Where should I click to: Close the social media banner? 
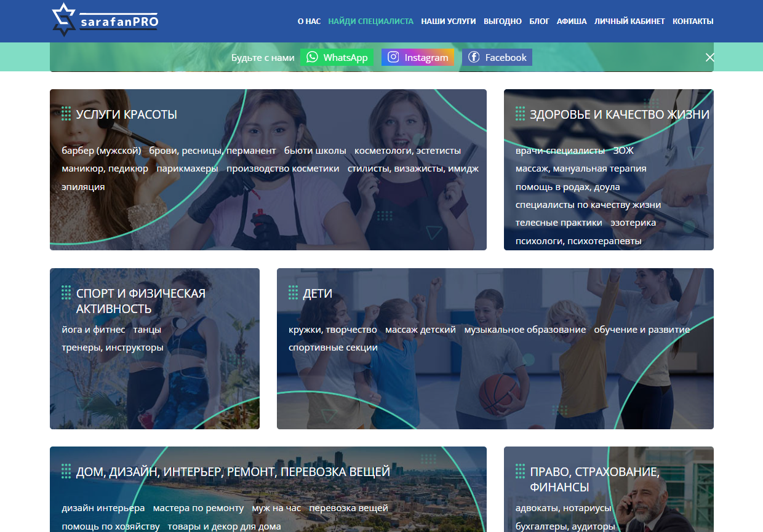pyautogui.click(x=709, y=57)
